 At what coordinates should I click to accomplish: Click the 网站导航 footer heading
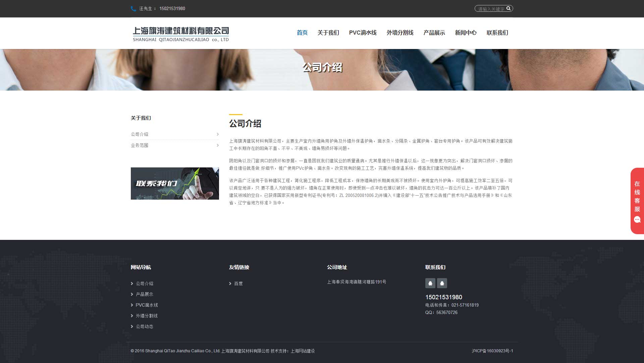pyautogui.click(x=141, y=267)
